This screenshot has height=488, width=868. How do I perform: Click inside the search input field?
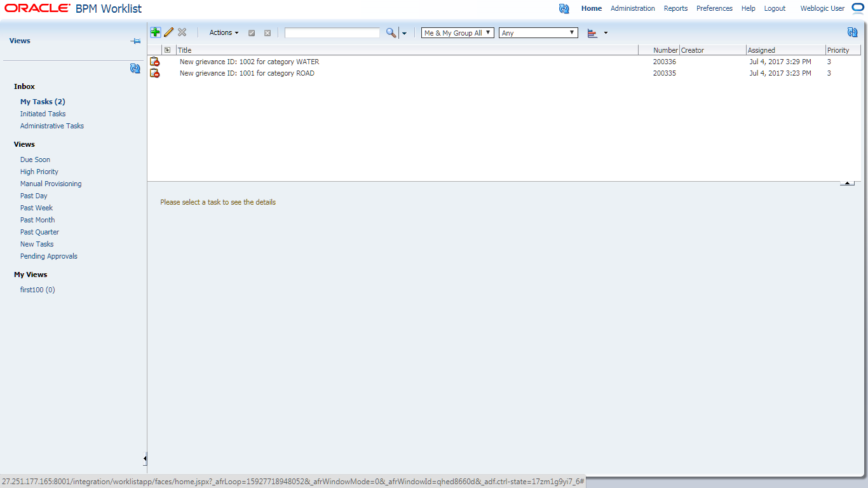pos(332,32)
